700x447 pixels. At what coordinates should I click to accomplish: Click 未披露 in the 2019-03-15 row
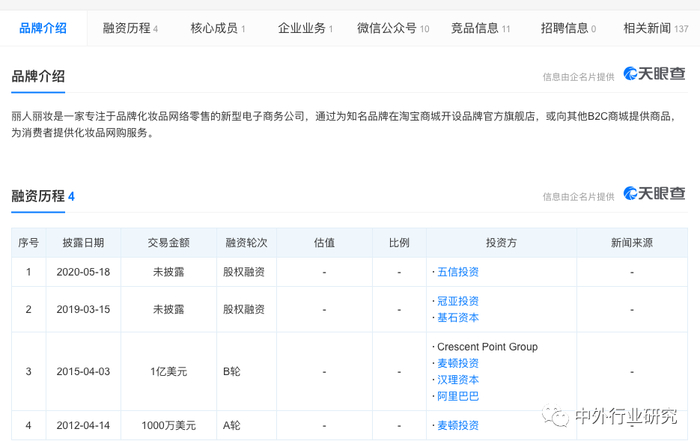coord(169,309)
